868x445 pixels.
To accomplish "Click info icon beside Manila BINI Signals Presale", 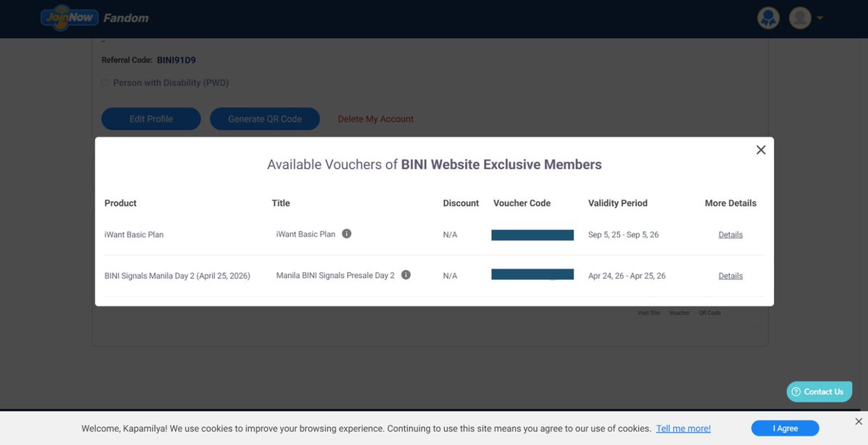I will coord(406,275).
